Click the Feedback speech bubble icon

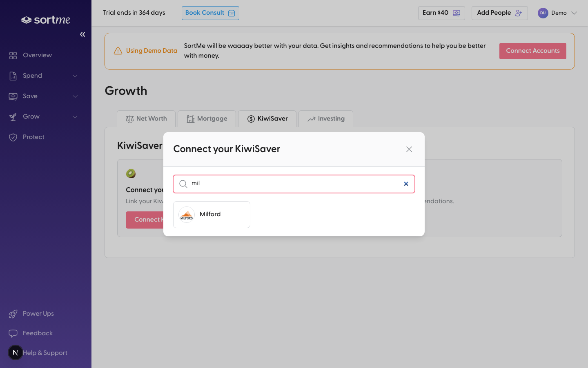point(13,333)
